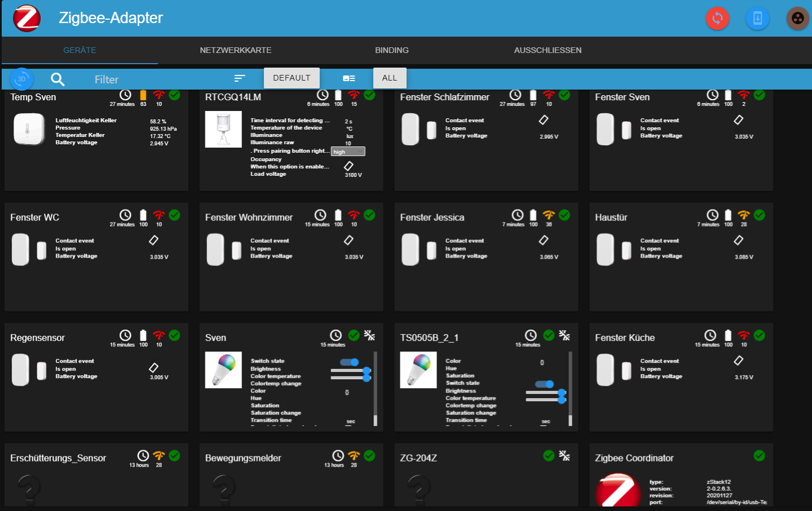The height and width of the screenshot is (511, 812).
Task: Switch to the NETZWERKKARTE tab
Action: (236, 50)
